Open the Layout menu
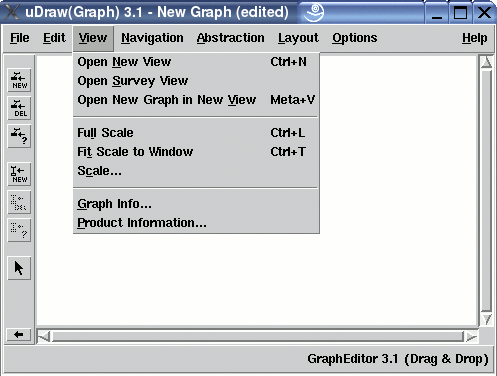Image resolution: width=497 pixels, height=376 pixels. pos(298,38)
